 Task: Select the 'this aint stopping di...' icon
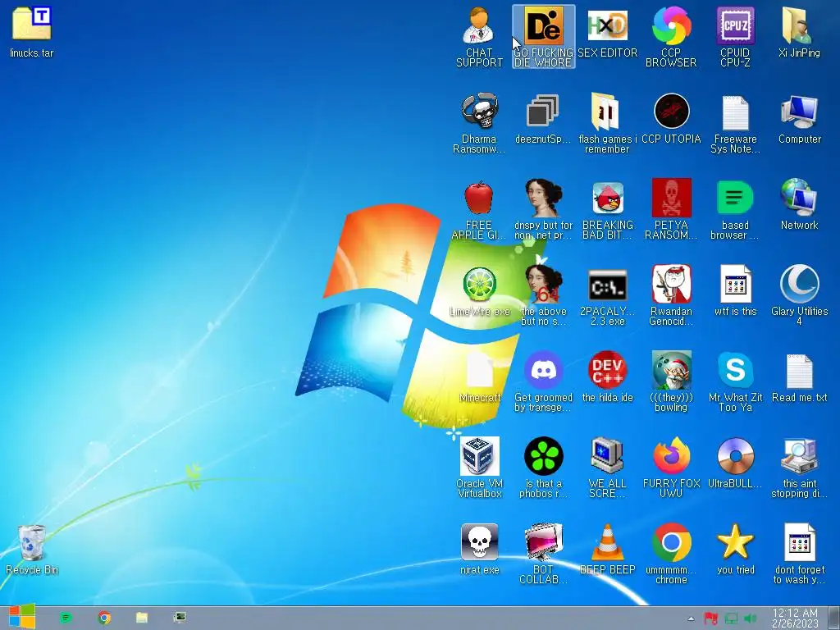pyautogui.click(x=799, y=456)
